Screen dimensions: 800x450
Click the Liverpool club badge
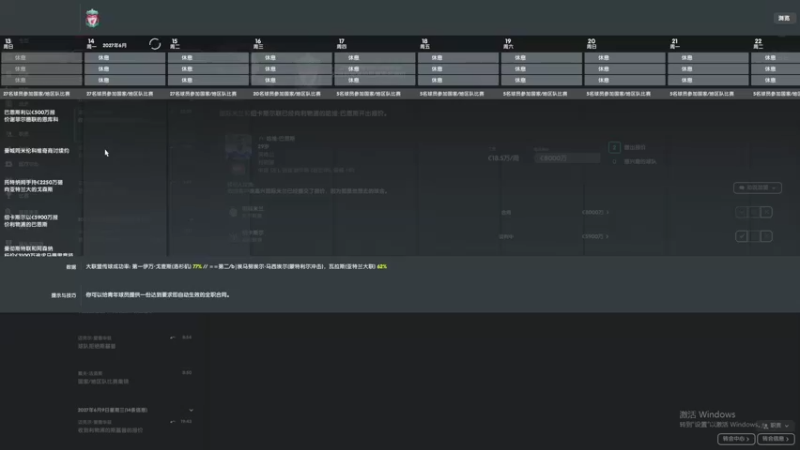[92, 18]
